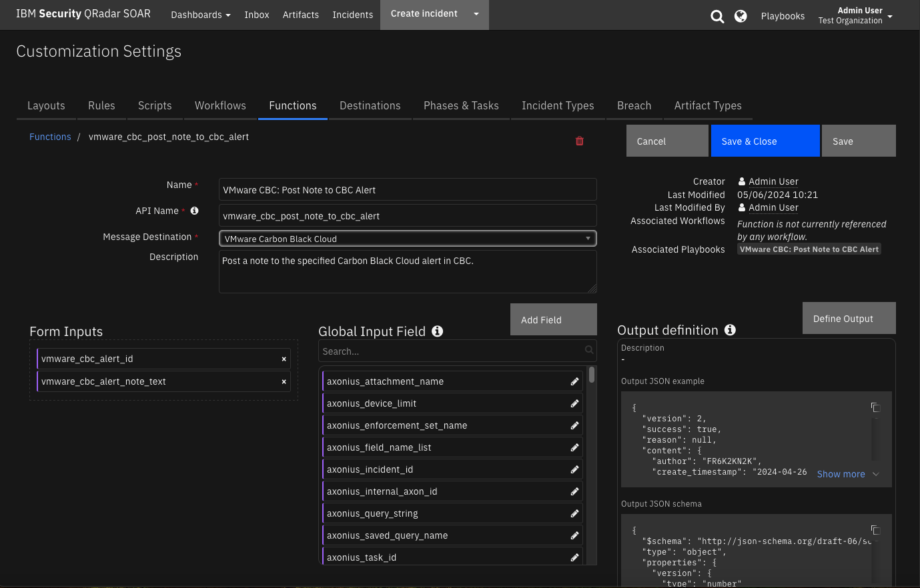Screen dimensions: 920x588
Task: Click the Description text area
Action: coord(408,271)
